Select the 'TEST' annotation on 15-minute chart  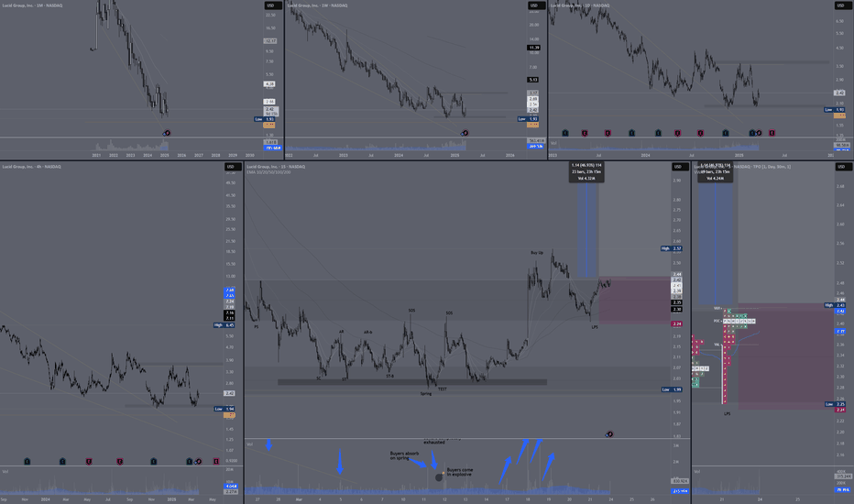pos(443,389)
